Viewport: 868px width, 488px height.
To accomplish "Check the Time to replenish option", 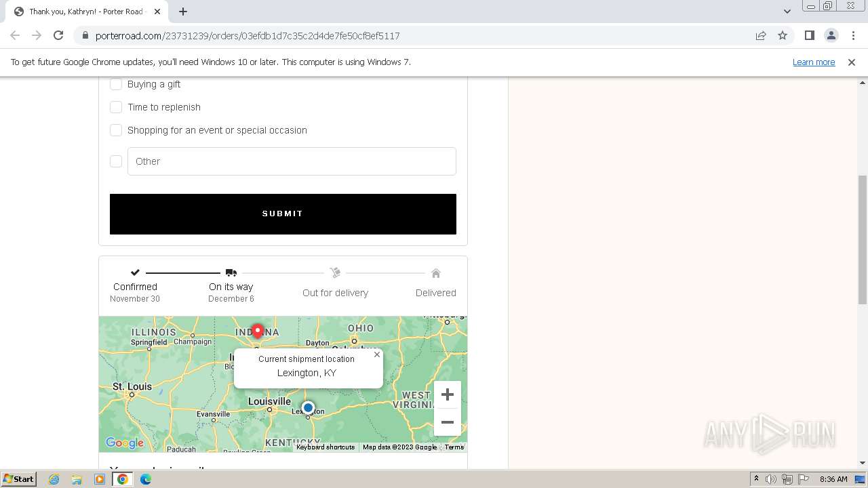I will pos(116,107).
